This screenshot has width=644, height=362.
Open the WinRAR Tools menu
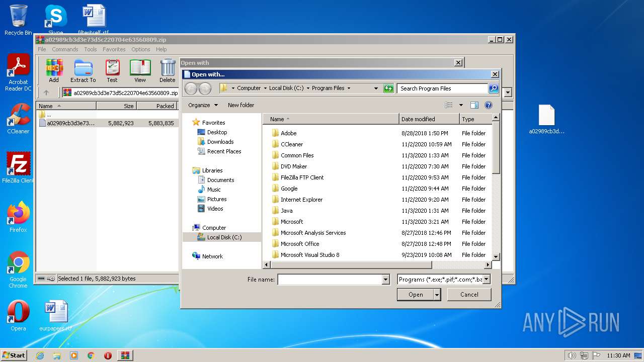click(91, 49)
